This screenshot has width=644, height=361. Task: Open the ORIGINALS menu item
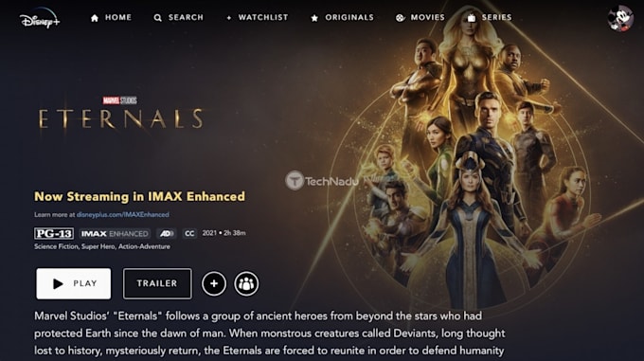349,17
